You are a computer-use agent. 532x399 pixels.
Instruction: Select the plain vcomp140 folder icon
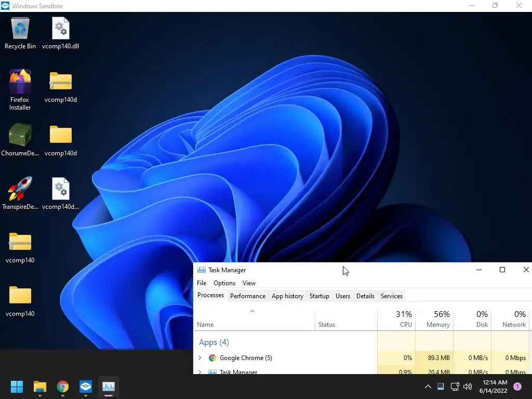tap(20, 301)
